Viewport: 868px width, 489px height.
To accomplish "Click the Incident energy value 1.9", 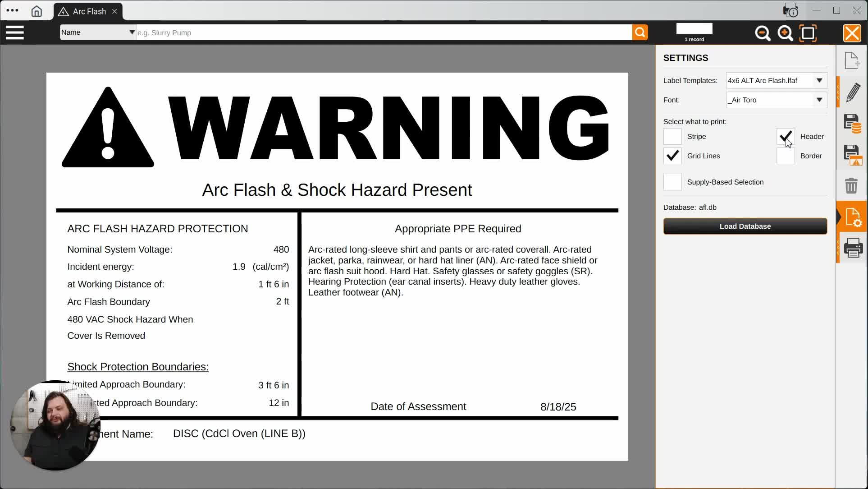I will click(x=239, y=267).
